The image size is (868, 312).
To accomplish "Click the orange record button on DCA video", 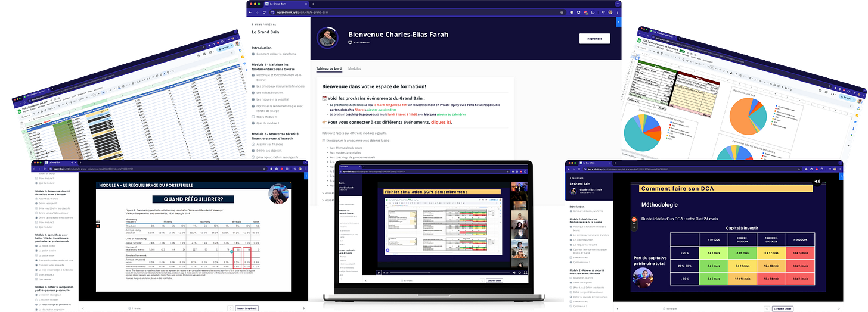I will click(x=634, y=220).
